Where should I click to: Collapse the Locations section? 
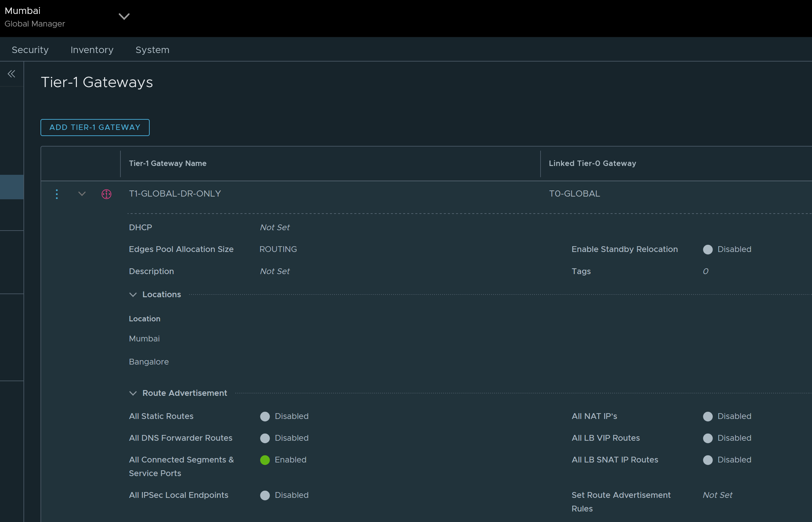coord(133,294)
